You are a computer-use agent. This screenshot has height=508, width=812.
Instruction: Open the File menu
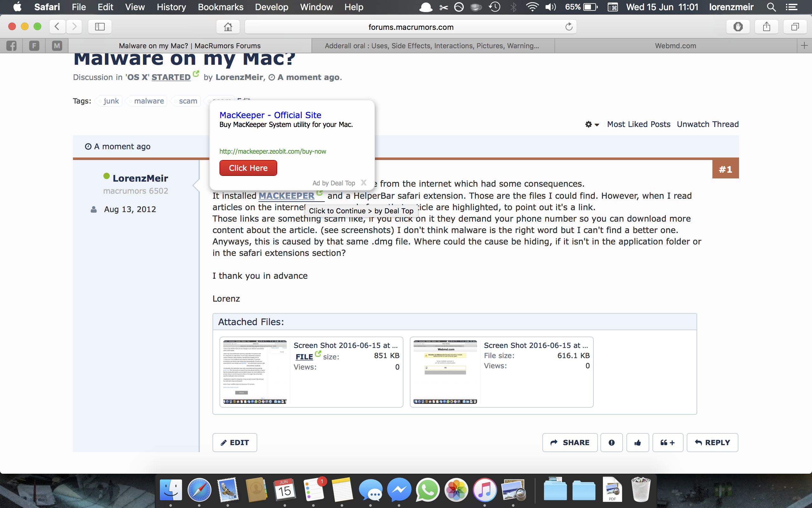click(79, 7)
